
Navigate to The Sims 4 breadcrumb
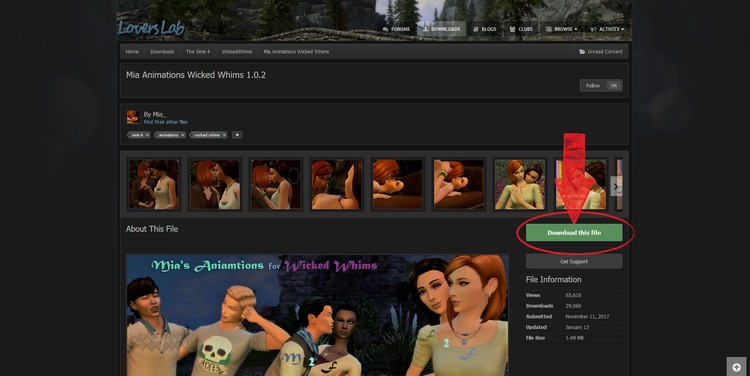pos(198,52)
